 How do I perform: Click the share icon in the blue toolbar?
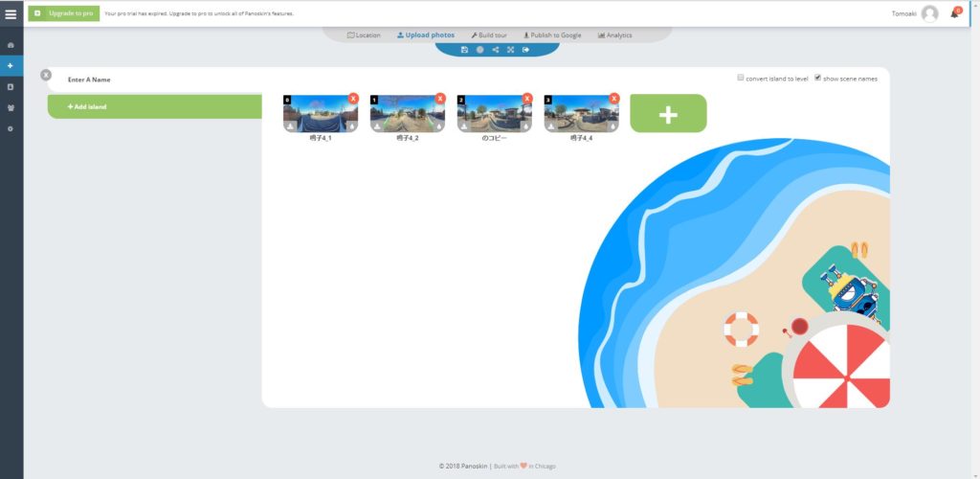(496, 50)
